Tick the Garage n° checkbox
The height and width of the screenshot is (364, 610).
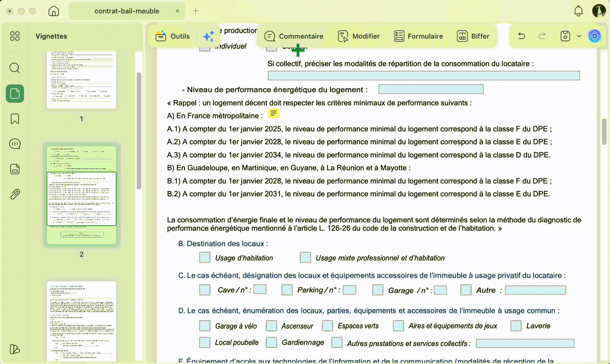click(x=378, y=290)
